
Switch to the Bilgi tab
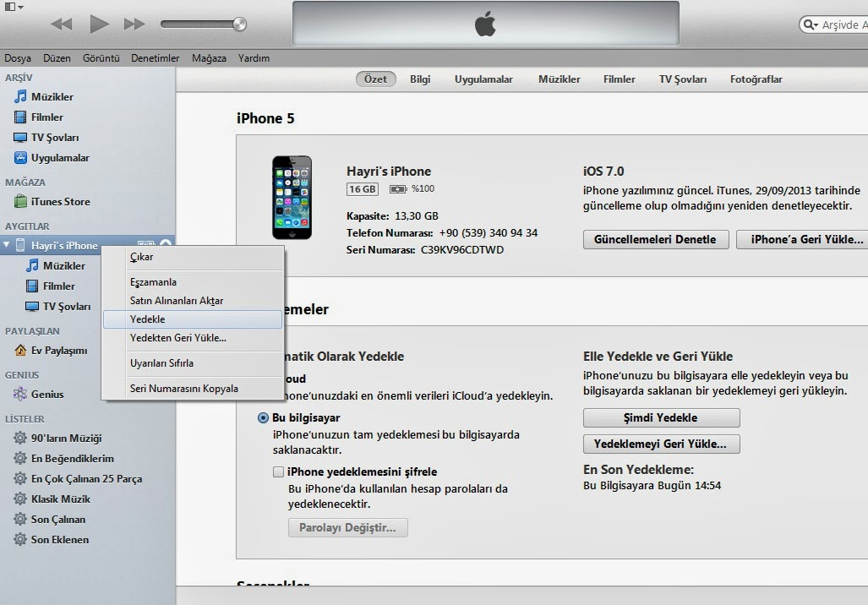[x=420, y=79]
